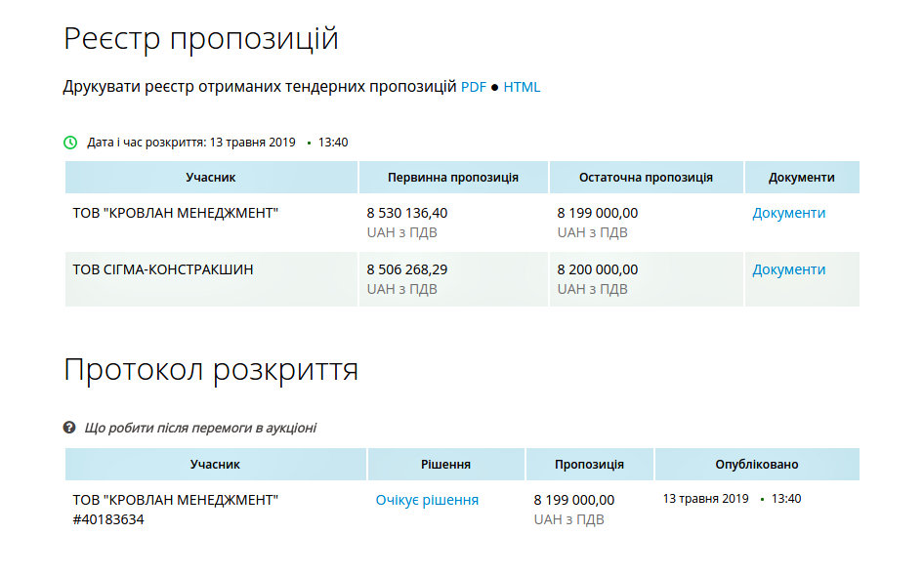Click the "Реєстр пропозицій" heading
Image resolution: width=924 pixels, height=576 pixels.
pyautogui.click(x=201, y=39)
